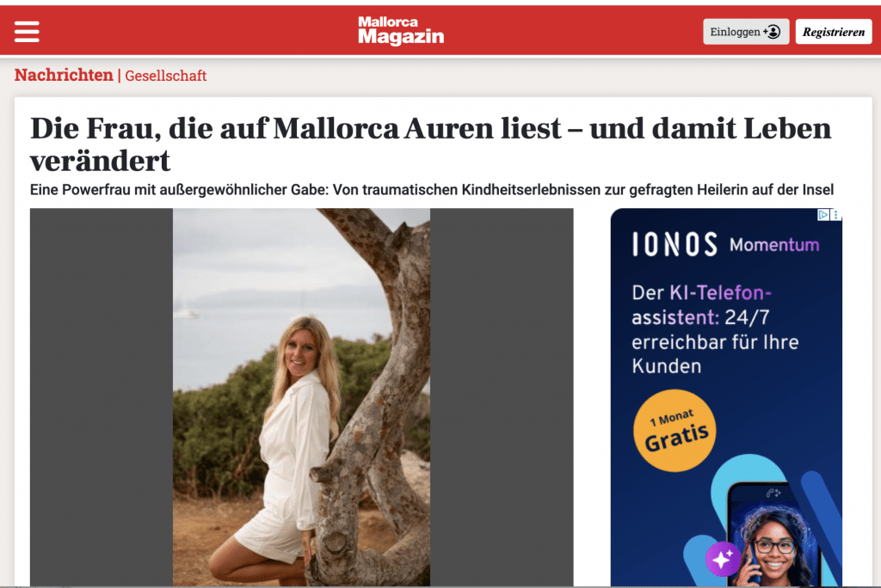Open the hamburger navigation menu

27,32
